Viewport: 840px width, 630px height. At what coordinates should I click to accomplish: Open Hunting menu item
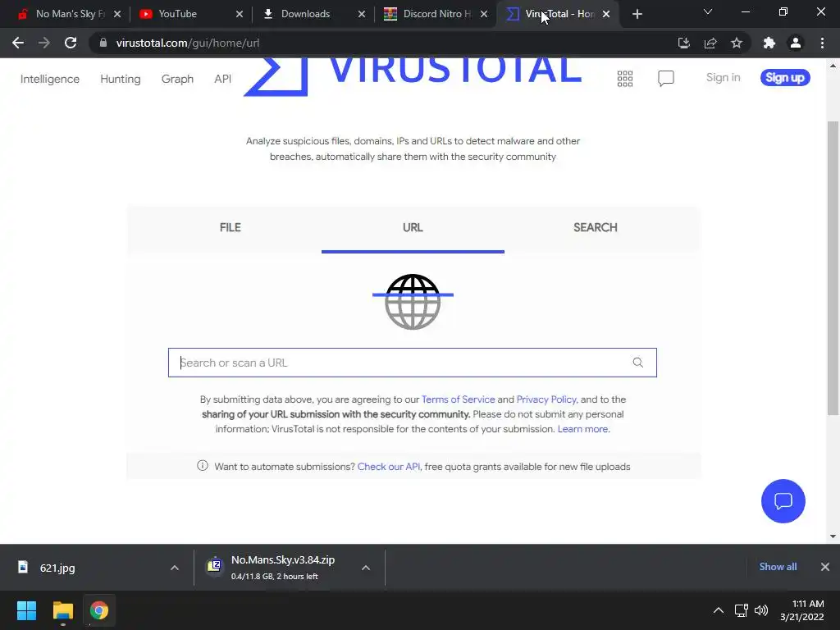tap(121, 79)
